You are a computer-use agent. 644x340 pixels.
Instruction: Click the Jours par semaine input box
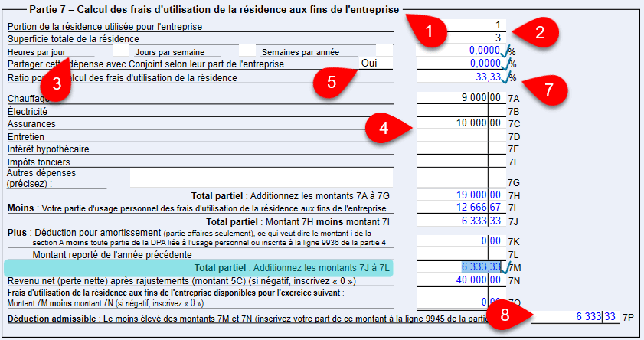[247, 51]
